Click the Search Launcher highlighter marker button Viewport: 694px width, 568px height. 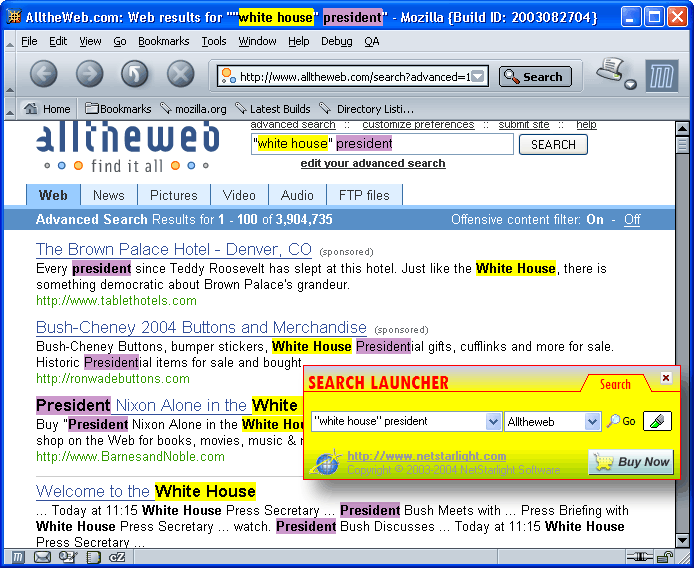click(x=657, y=421)
